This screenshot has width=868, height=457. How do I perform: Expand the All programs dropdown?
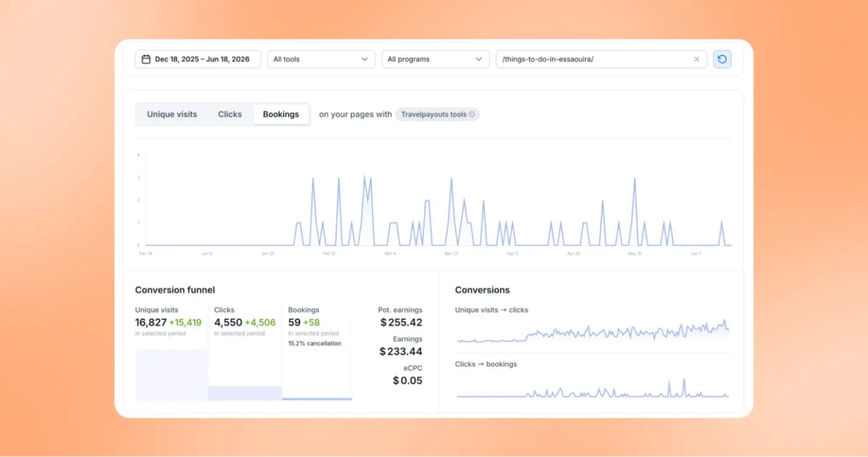pyautogui.click(x=435, y=59)
